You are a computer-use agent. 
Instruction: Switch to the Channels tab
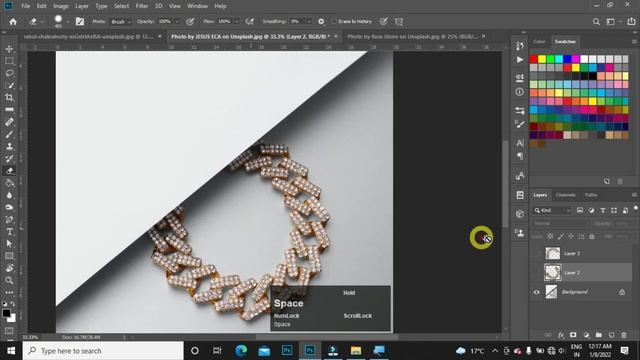point(566,195)
